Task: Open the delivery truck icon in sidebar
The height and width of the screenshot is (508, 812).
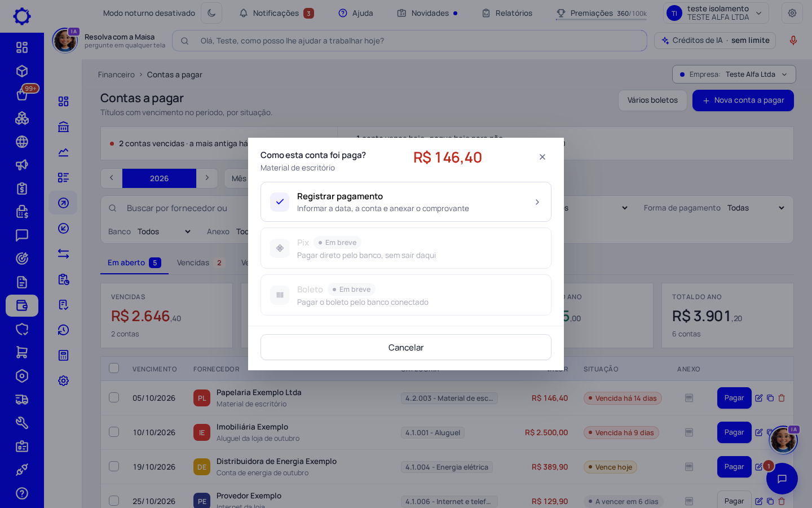Action: point(22,400)
